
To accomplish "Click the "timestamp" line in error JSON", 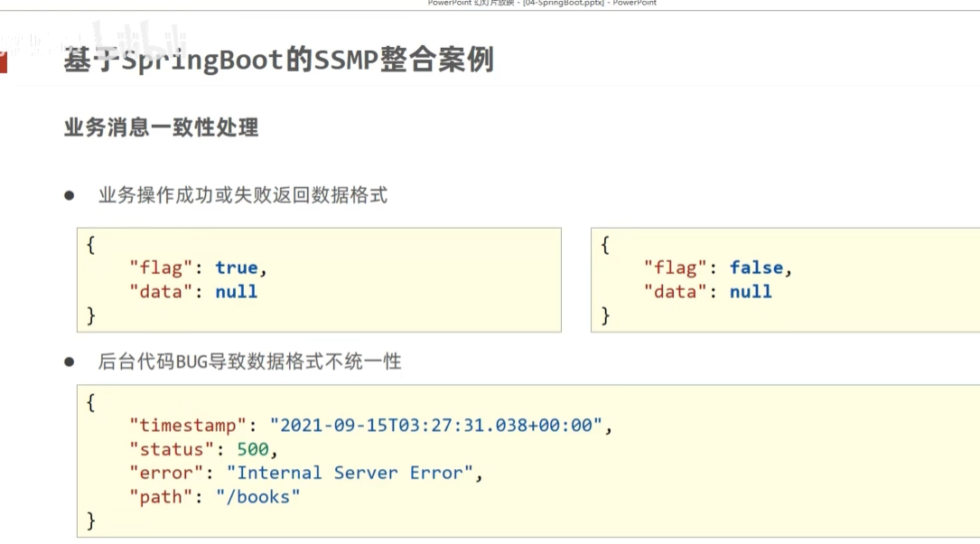I will (370, 426).
